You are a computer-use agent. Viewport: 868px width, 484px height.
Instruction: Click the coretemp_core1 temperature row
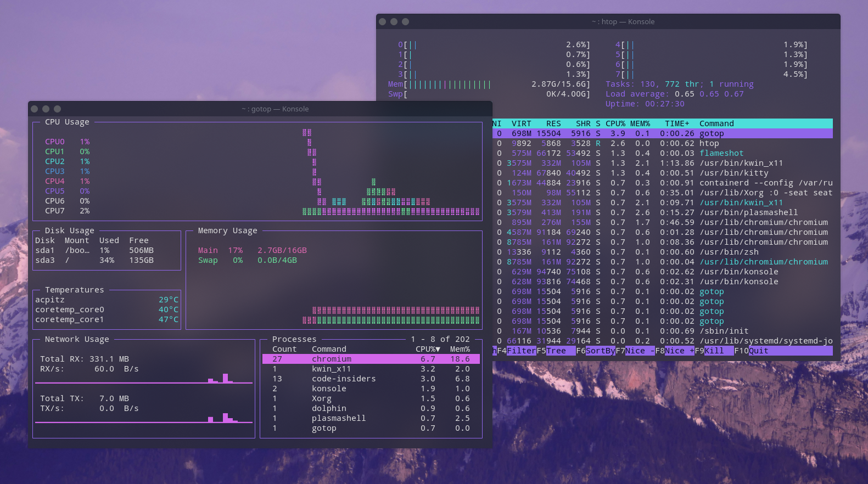coord(107,319)
